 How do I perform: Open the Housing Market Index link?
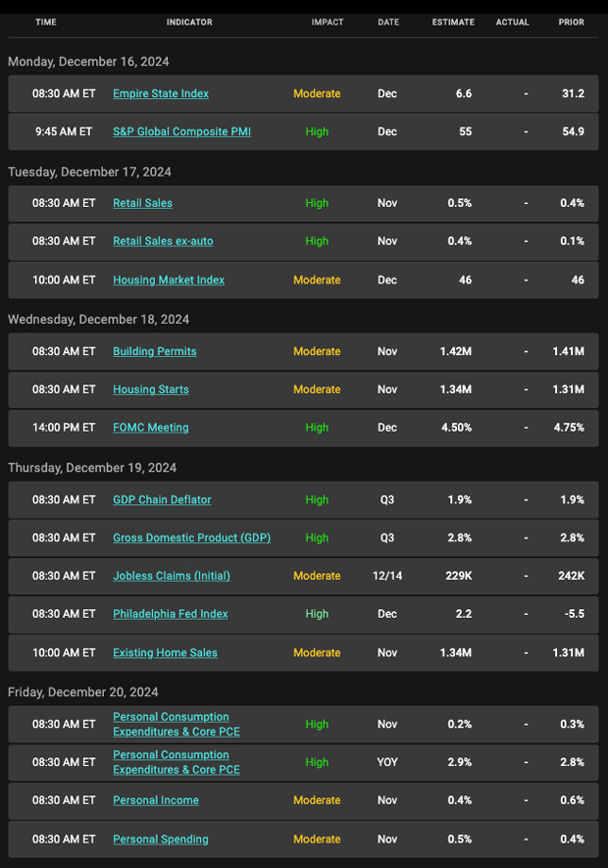(169, 280)
